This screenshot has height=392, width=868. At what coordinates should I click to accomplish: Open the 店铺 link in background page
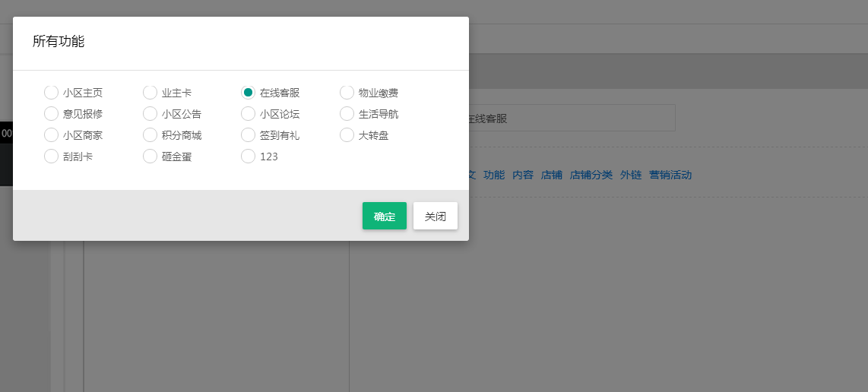(x=551, y=175)
